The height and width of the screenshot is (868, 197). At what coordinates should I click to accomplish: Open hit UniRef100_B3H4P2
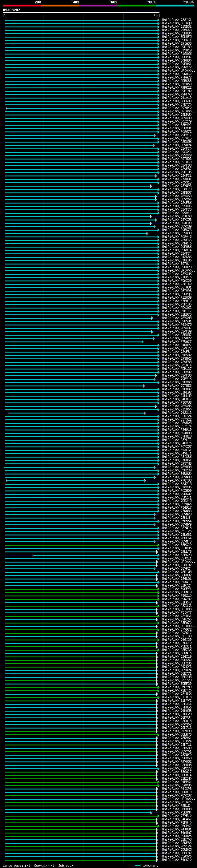[x=176, y=125]
